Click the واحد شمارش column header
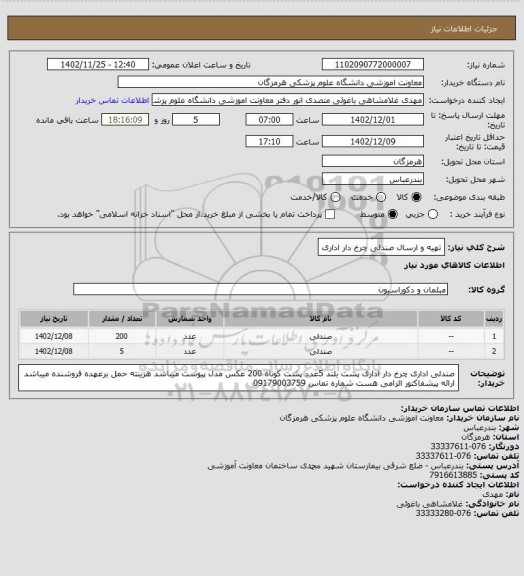This screenshot has height=576, width=524. (x=190, y=318)
